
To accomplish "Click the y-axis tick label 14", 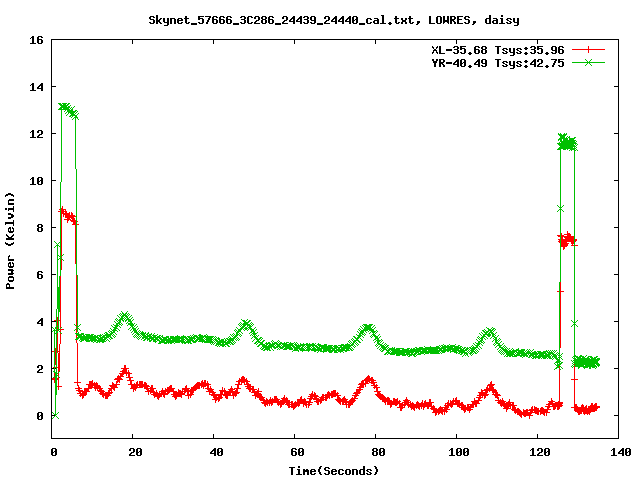I will click(36, 87).
